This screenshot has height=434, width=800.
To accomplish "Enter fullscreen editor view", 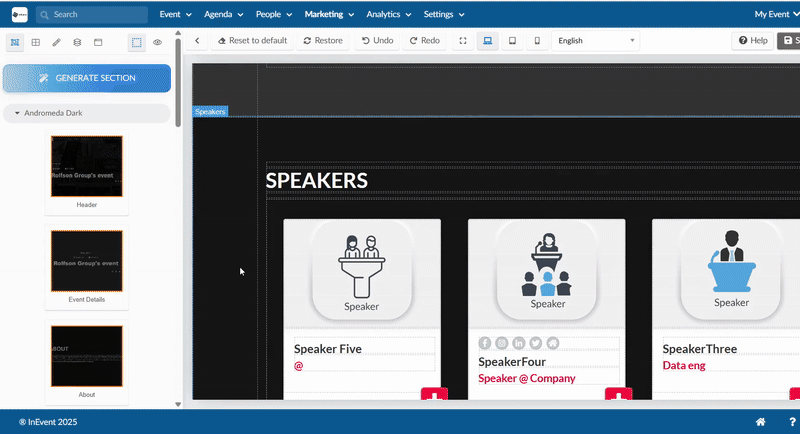I will tap(463, 41).
